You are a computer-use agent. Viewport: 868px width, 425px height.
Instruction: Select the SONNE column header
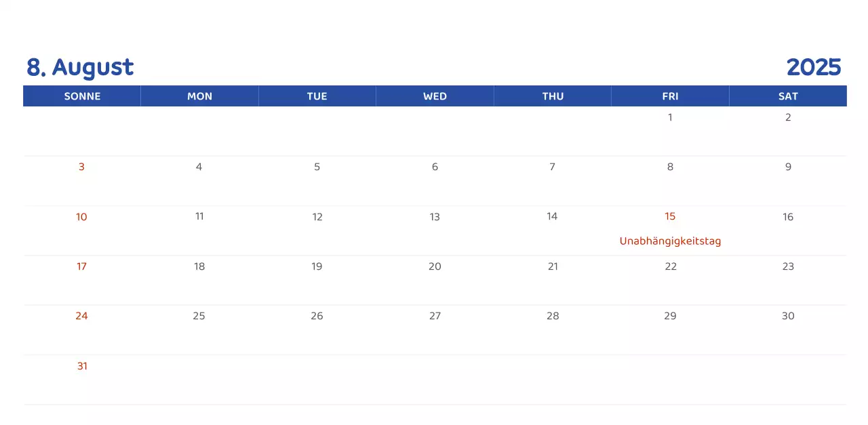pyautogui.click(x=82, y=96)
